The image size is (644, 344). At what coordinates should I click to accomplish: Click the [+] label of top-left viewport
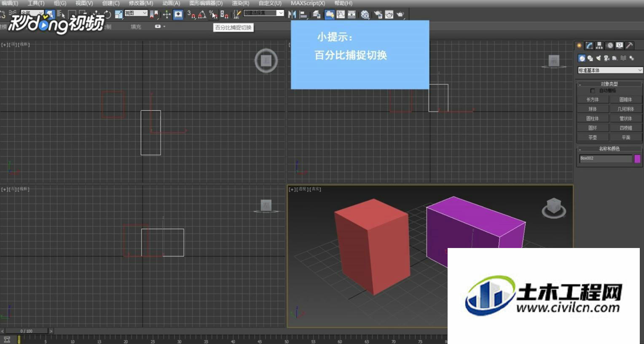click(5, 44)
